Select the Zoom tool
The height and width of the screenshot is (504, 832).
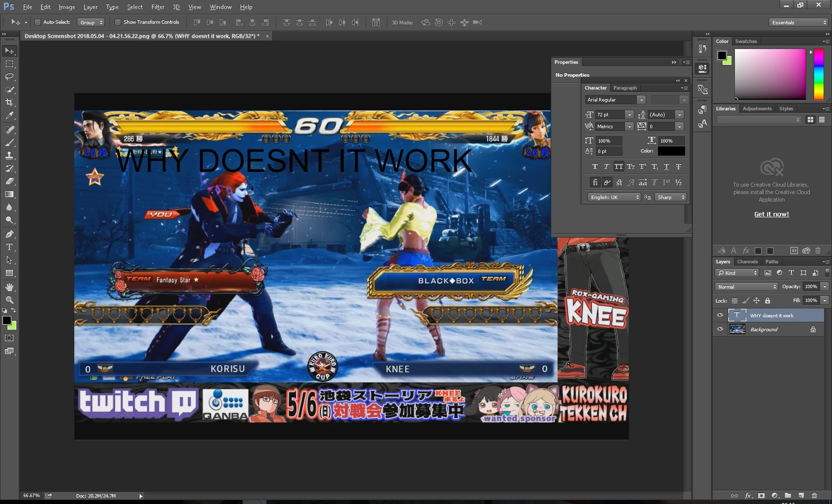pos(9,300)
